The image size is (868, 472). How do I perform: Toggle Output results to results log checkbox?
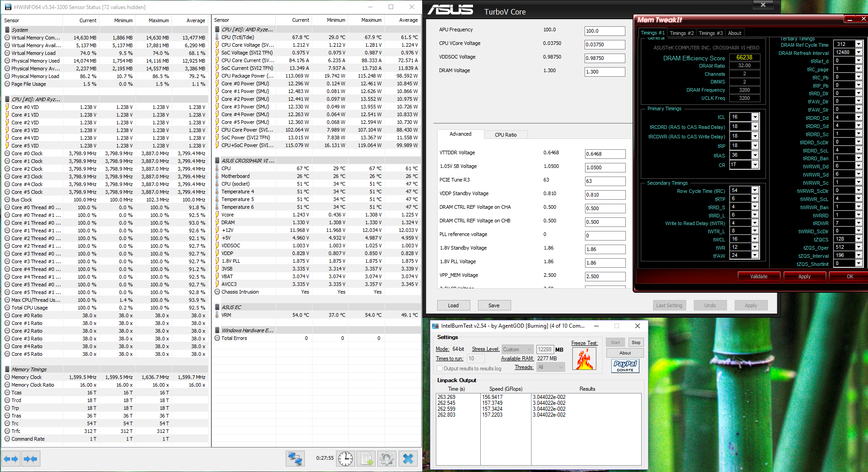point(439,369)
